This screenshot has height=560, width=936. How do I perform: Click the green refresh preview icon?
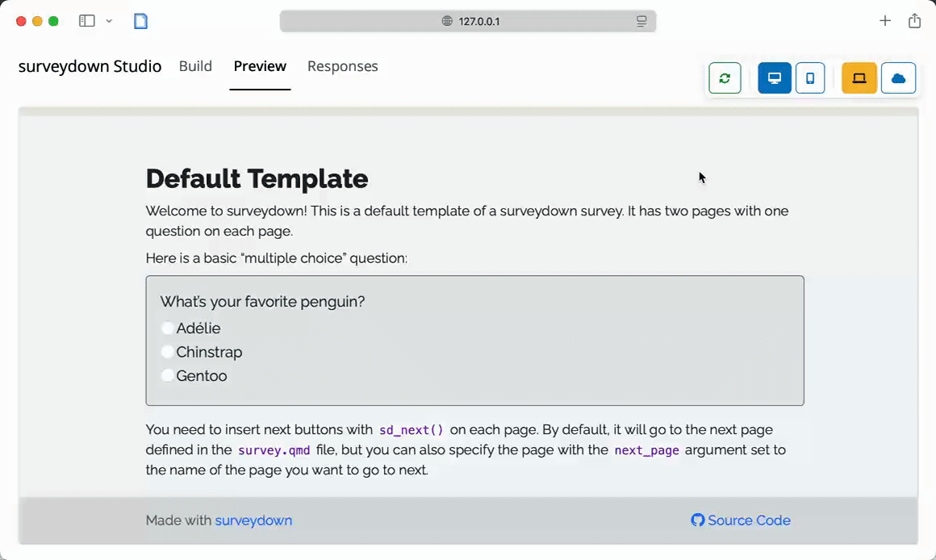[x=725, y=78]
